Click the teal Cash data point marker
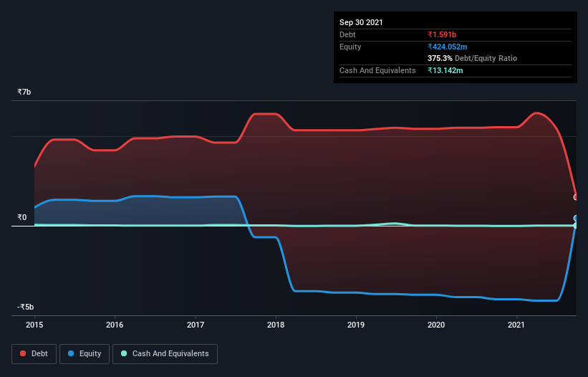588x377 pixels. click(x=576, y=226)
